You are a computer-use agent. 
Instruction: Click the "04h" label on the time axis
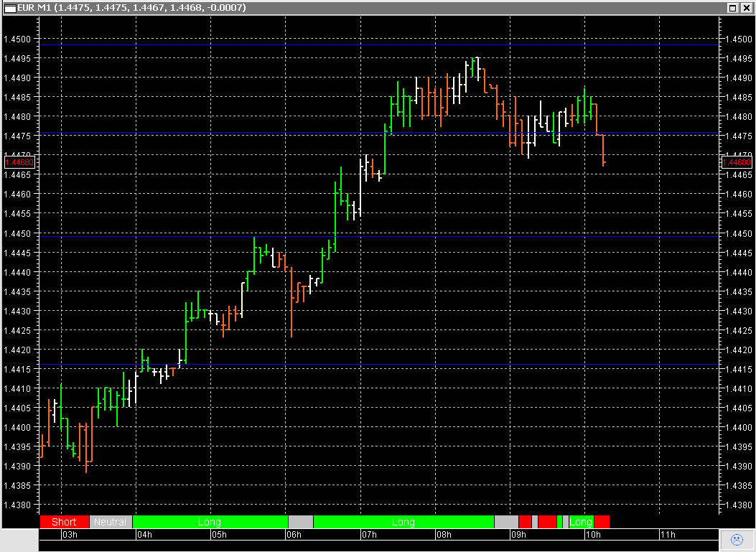pos(144,535)
